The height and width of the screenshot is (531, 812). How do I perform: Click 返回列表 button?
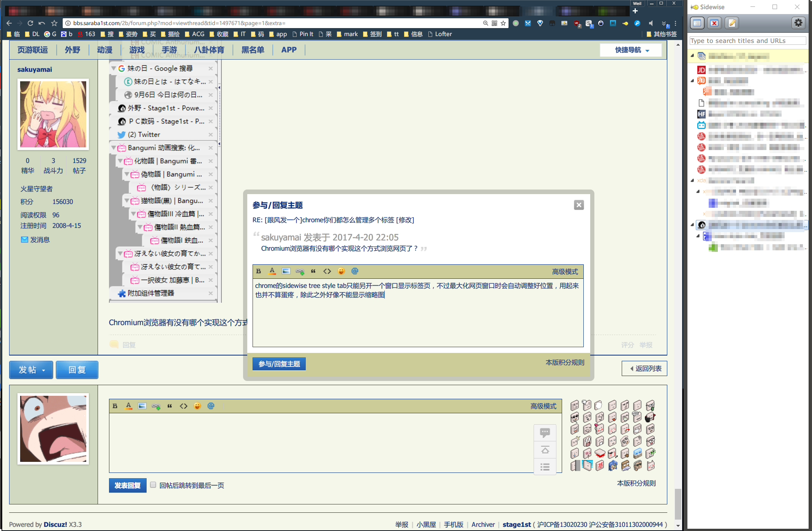coord(645,368)
